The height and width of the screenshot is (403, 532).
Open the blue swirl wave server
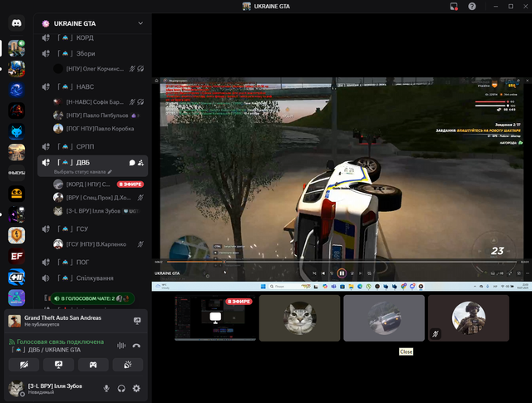(17, 90)
